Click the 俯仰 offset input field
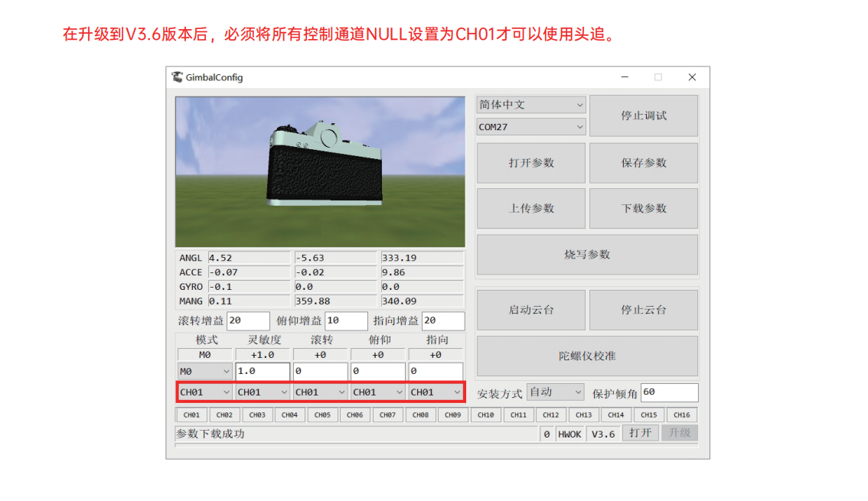 coord(377,371)
